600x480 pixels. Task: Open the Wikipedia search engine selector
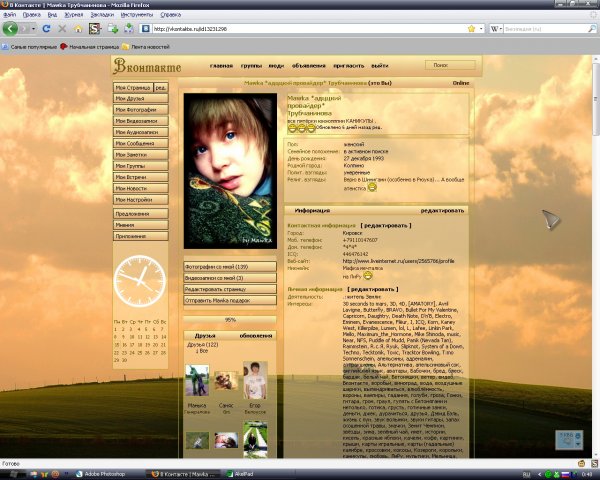tap(496, 29)
